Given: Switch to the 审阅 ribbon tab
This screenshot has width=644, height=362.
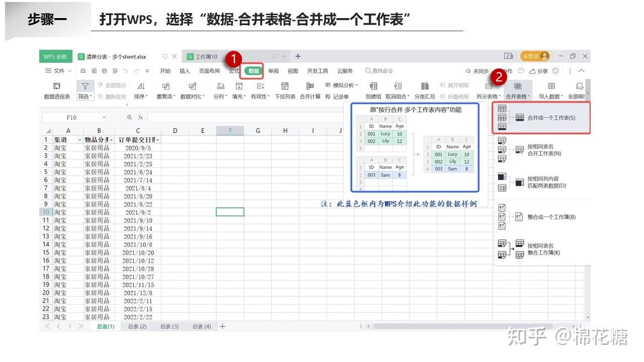Looking at the screenshot, I should click(x=273, y=71).
